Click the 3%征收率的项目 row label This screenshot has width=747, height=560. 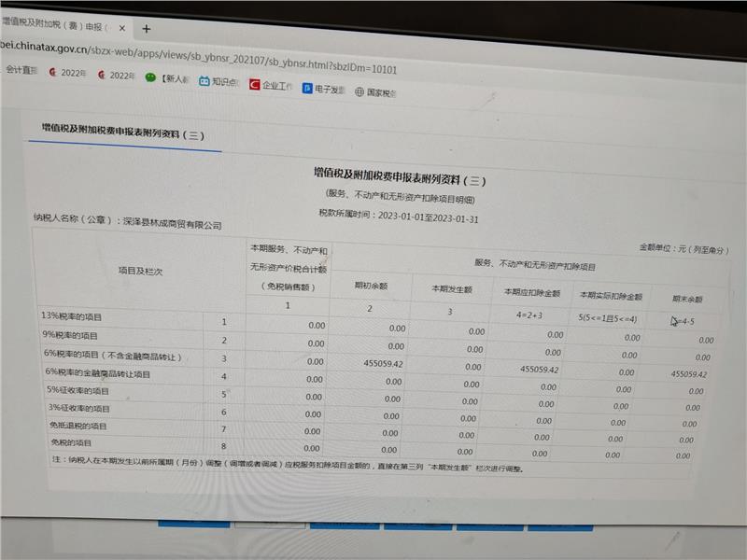(x=79, y=409)
